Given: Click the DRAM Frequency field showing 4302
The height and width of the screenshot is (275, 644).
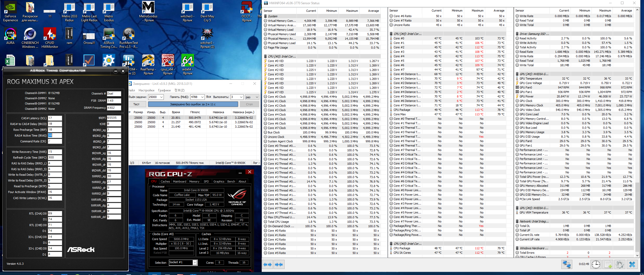Looking at the screenshot, I should (x=114, y=108).
